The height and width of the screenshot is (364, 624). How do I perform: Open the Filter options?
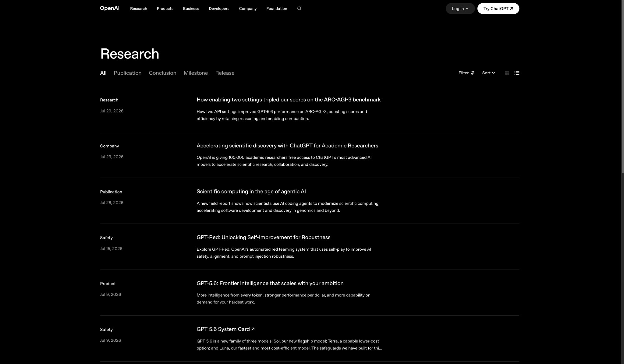(x=466, y=73)
